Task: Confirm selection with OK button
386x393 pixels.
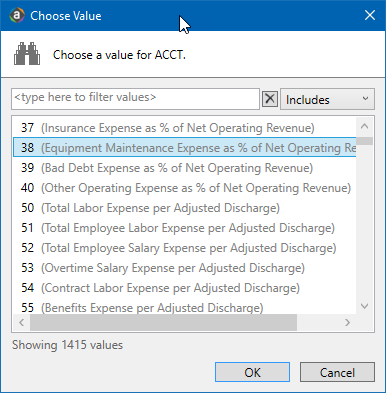Action: (252, 372)
